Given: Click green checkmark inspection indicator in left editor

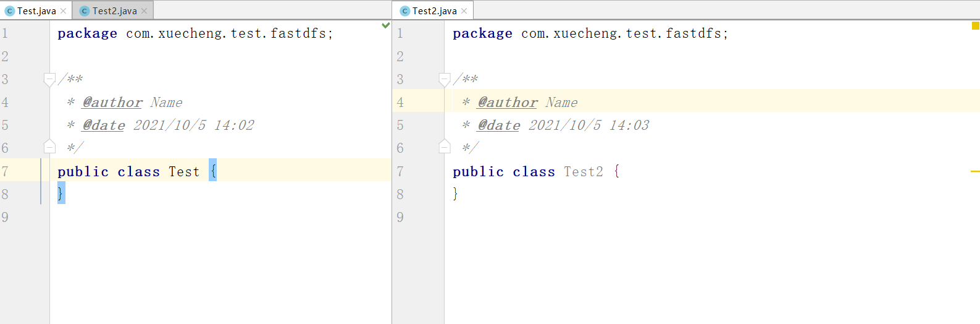Looking at the screenshot, I should pos(386,25).
